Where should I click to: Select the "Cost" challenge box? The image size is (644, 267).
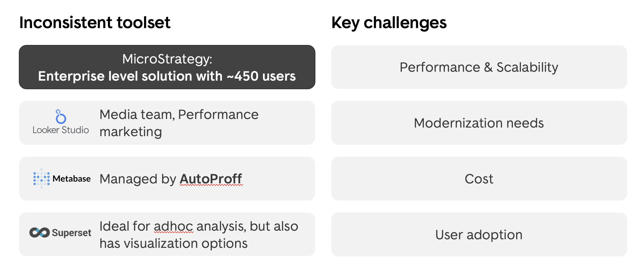point(479,179)
